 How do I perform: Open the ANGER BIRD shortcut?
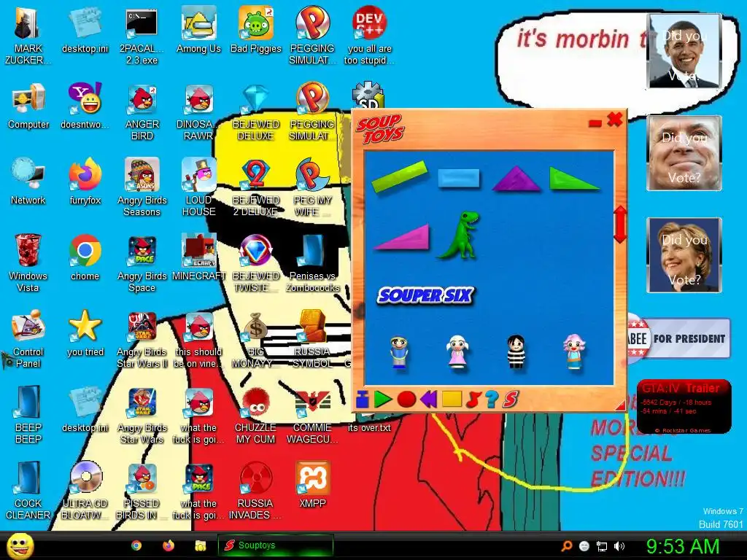coord(142,112)
